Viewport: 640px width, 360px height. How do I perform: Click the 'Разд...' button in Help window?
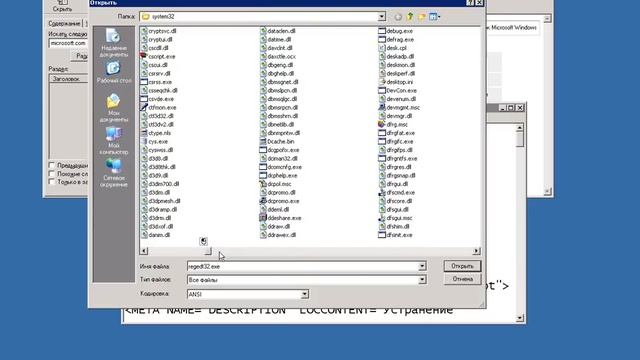point(80,56)
